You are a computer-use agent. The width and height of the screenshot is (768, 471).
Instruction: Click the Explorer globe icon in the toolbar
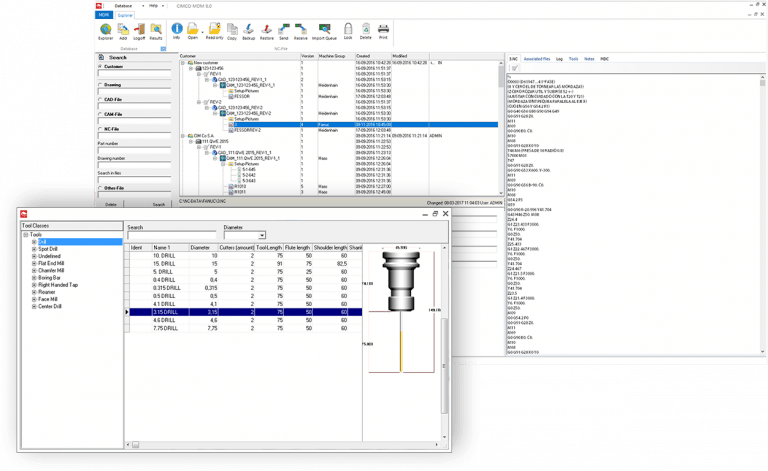(106, 30)
